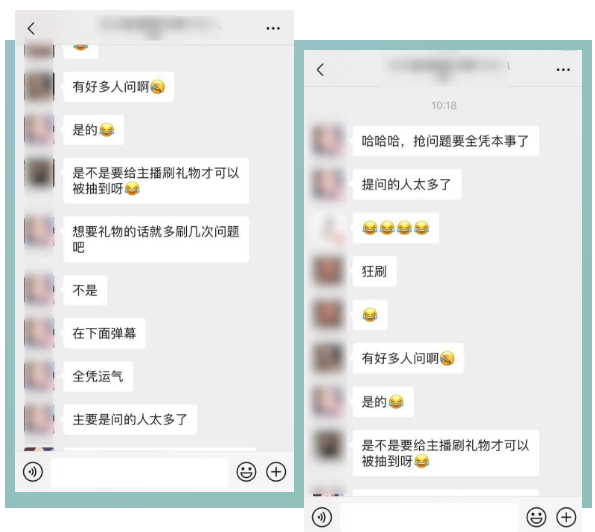Open emoji picker in left chat
Screen dimensions: 595x532
click(246, 472)
